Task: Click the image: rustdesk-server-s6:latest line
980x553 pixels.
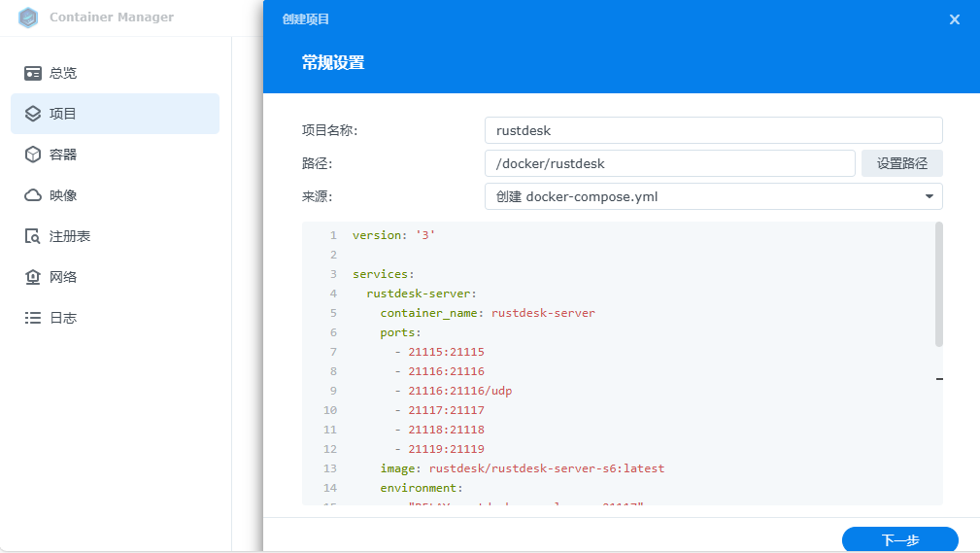Action: tap(523, 467)
